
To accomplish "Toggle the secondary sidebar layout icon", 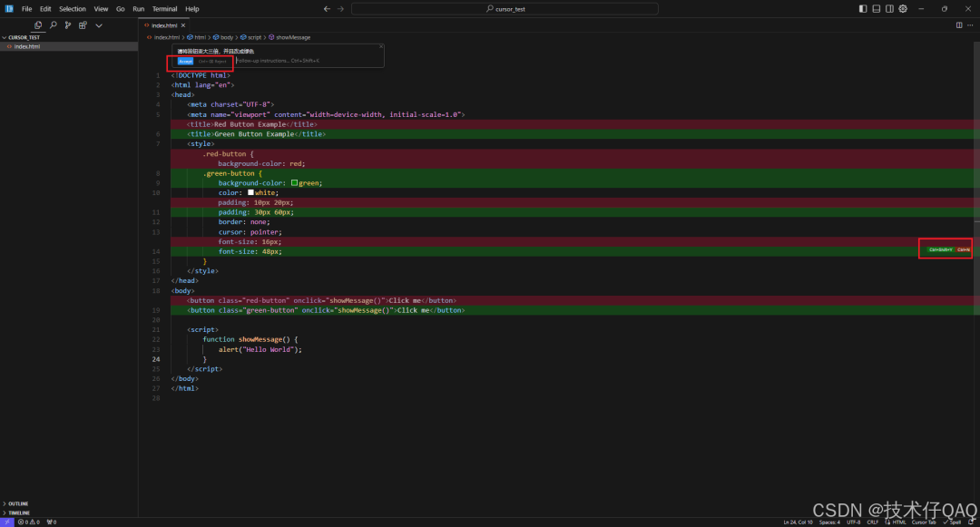I will [889, 9].
